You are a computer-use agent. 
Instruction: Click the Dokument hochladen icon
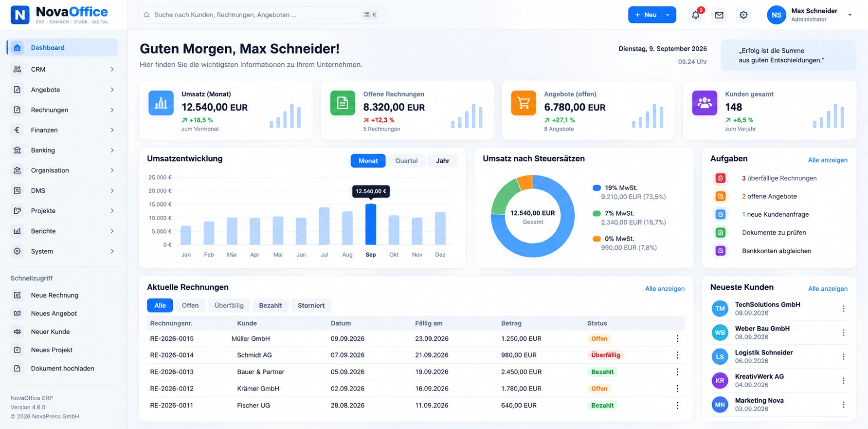[x=18, y=369]
